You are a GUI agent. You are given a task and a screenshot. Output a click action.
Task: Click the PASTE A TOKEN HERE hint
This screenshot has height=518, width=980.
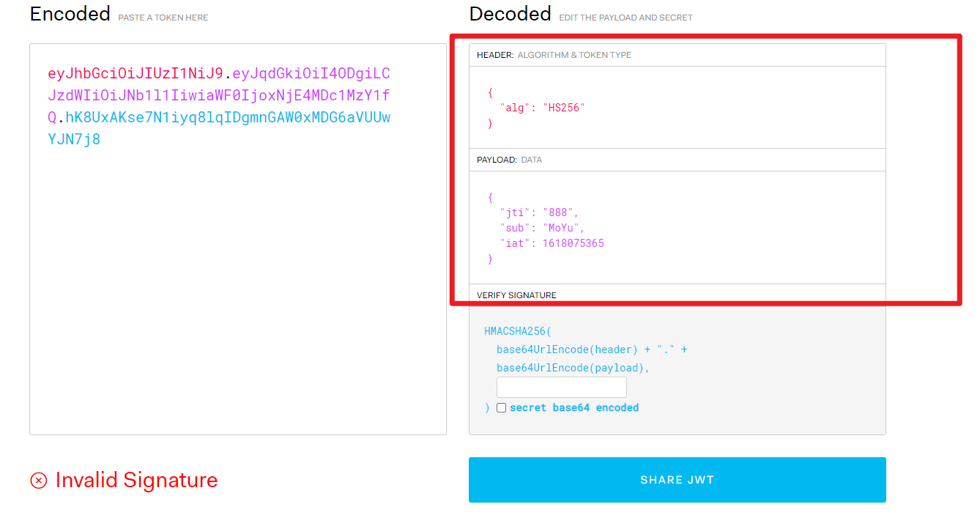click(163, 18)
